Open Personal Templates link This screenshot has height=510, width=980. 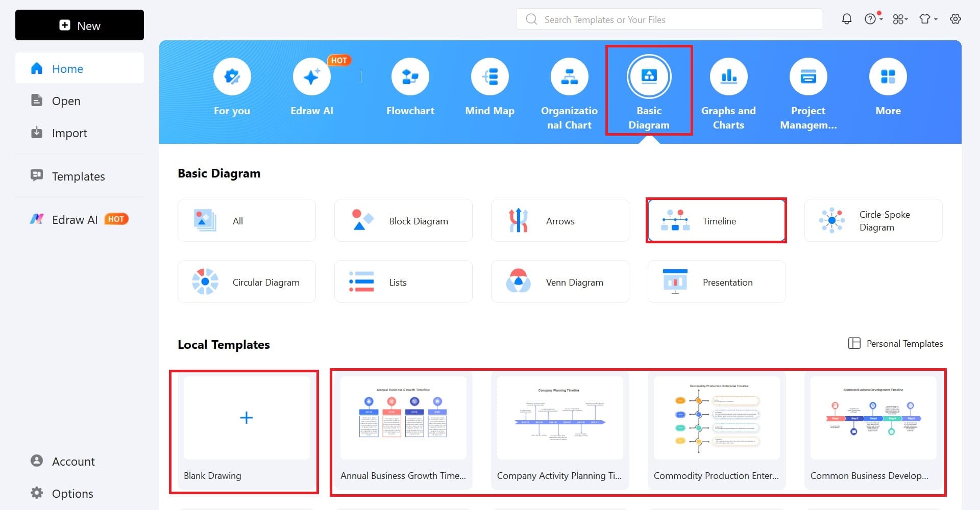point(896,343)
